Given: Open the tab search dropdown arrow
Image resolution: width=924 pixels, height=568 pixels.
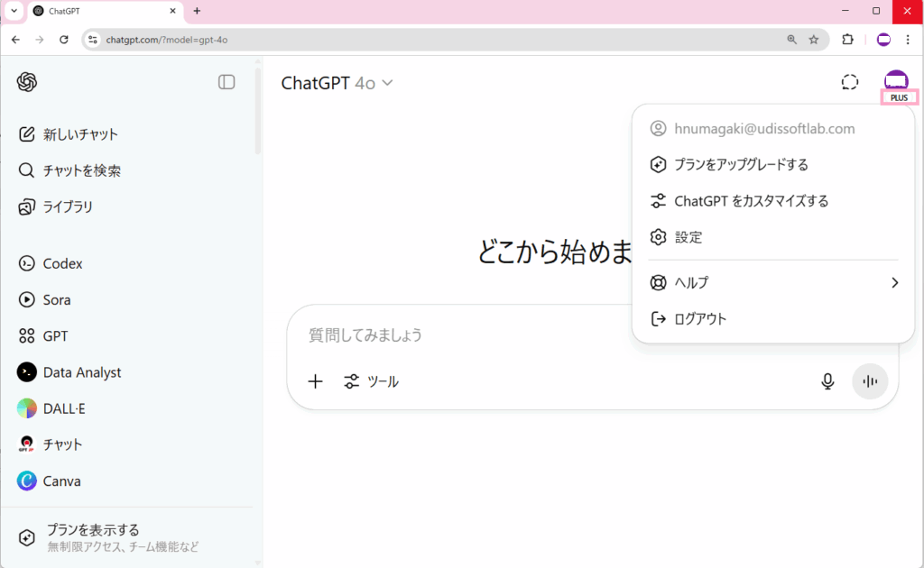Looking at the screenshot, I should click(14, 11).
